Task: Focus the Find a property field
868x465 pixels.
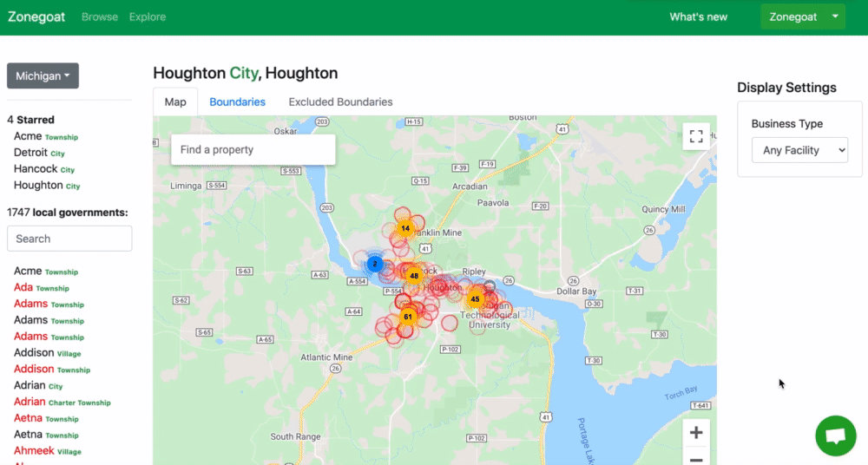Action: pos(253,149)
